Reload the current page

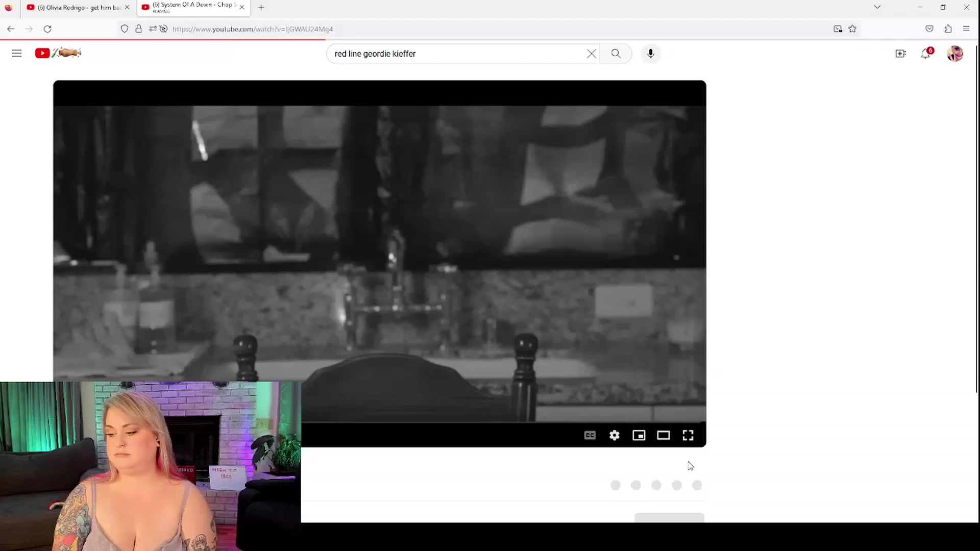(x=47, y=29)
